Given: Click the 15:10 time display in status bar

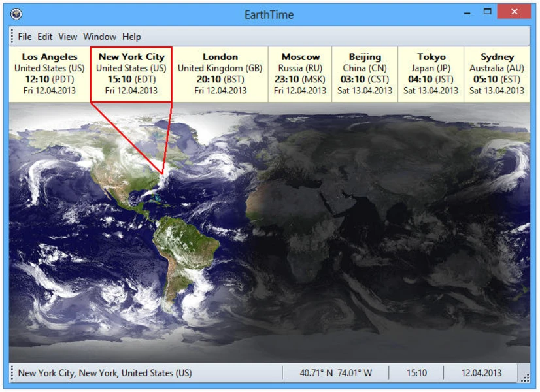Looking at the screenshot, I should coord(416,373).
